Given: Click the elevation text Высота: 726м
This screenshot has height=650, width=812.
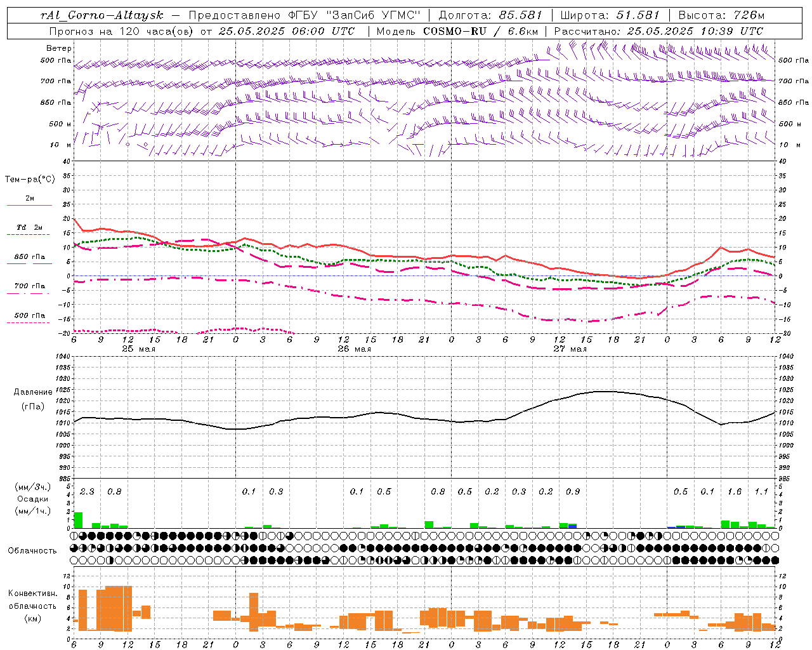Looking at the screenshot, I should tap(721, 15).
